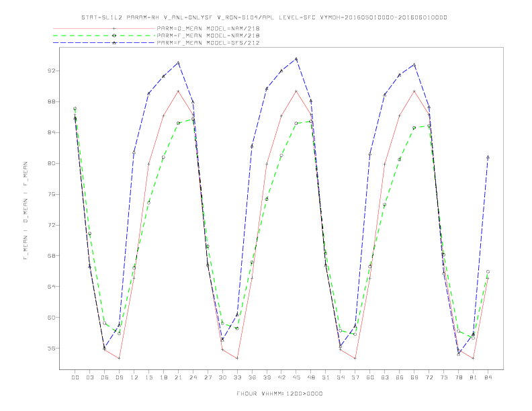Click the blue dashed legend line sample
Viewport: 532px width, 411px height.
click(104, 43)
